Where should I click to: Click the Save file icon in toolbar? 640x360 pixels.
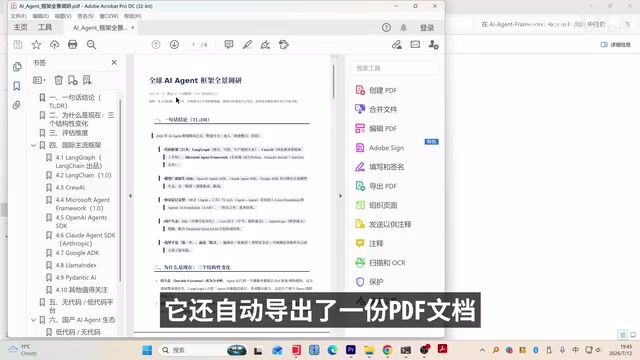coord(18,44)
